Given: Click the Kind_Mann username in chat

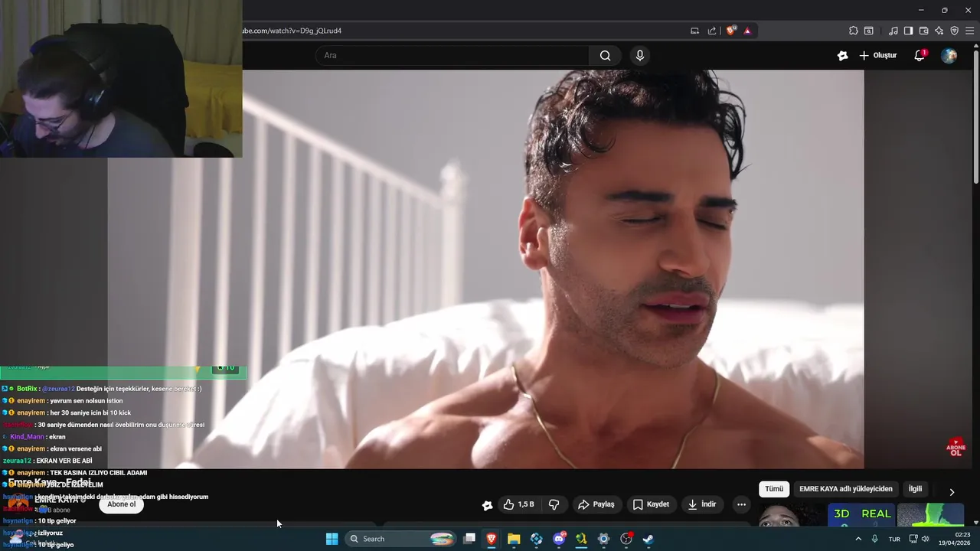Looking at the screenshot, I should pos(27,437).
